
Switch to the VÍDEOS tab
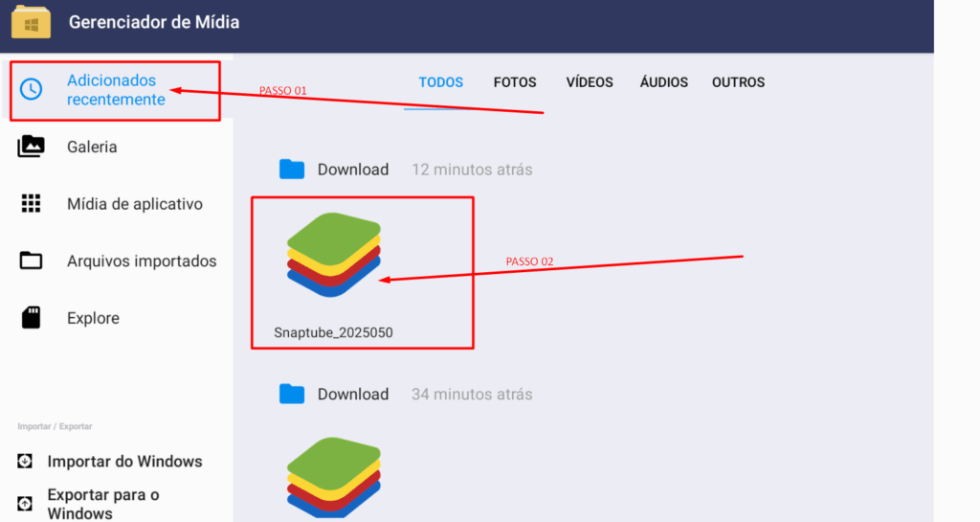click(x=590, y=82)
